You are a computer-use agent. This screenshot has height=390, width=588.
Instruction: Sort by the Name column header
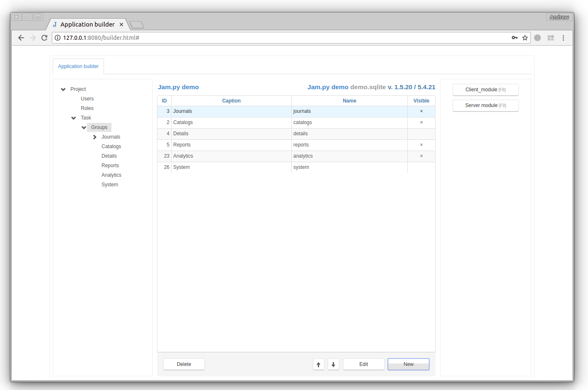coord(349,101)
